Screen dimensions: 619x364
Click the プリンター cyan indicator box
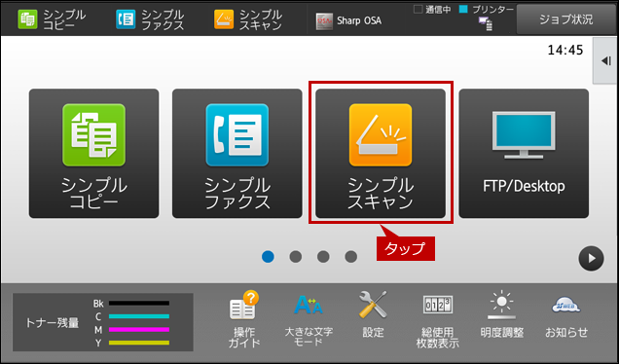[x=463, y=9]
